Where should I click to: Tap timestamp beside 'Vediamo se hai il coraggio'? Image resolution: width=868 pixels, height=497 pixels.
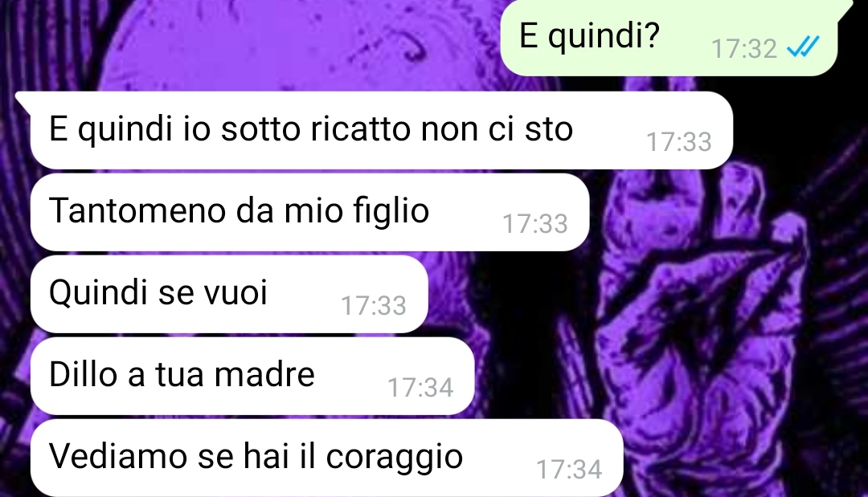[569, 470]
